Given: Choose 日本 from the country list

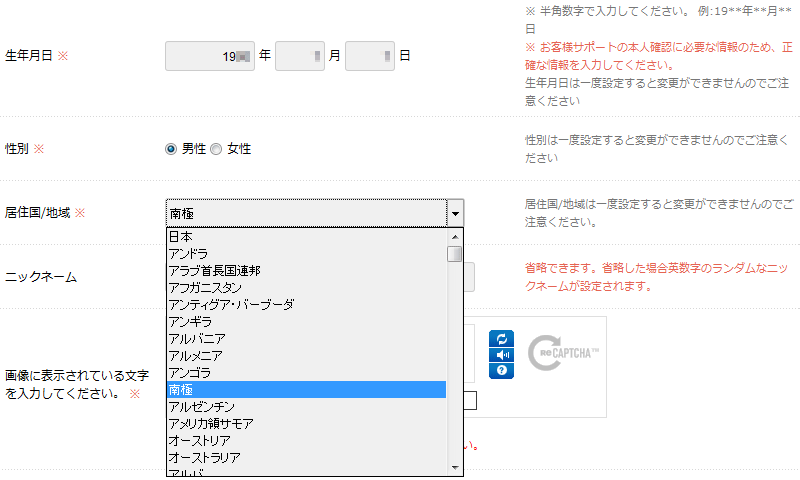Looking at the screenshot, I should point(305,237).
